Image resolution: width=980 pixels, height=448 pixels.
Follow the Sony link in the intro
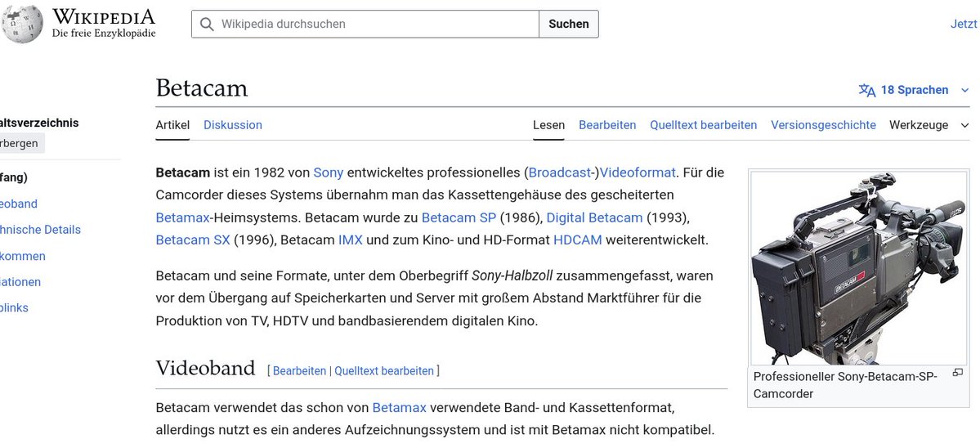coord(328,172)
